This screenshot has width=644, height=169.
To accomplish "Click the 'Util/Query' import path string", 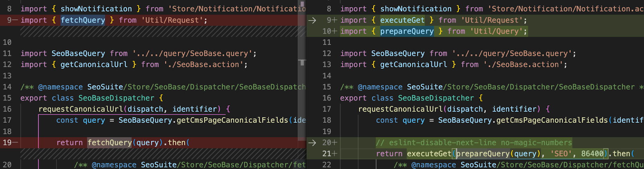I will coord(498,31).
